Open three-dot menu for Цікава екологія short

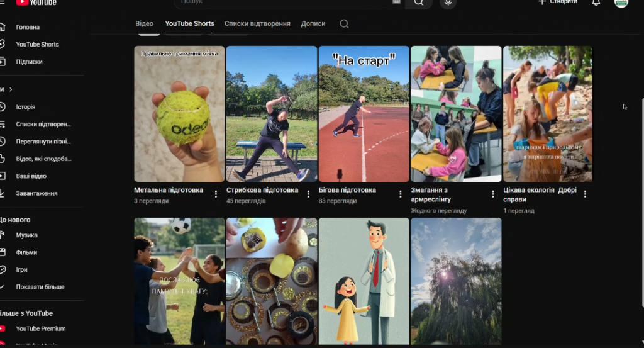tap(586, 194)
